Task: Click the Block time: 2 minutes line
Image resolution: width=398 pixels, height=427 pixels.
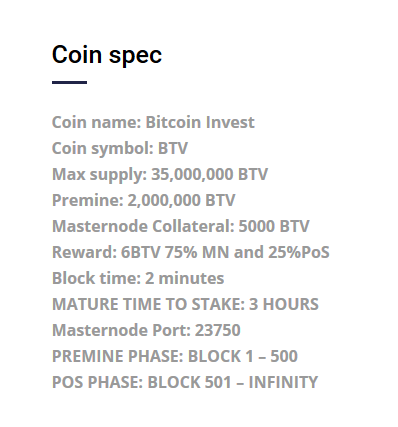Action: pos(138,278)
